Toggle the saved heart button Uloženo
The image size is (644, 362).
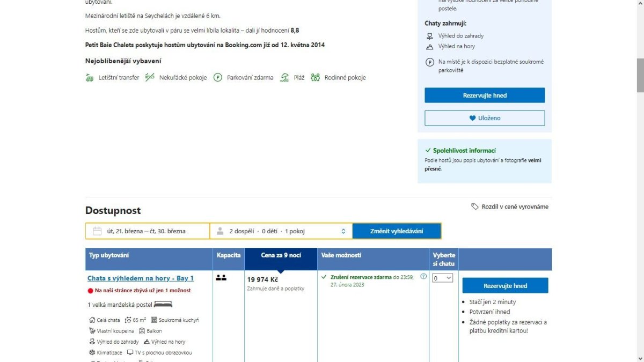(x=484, y=118)
